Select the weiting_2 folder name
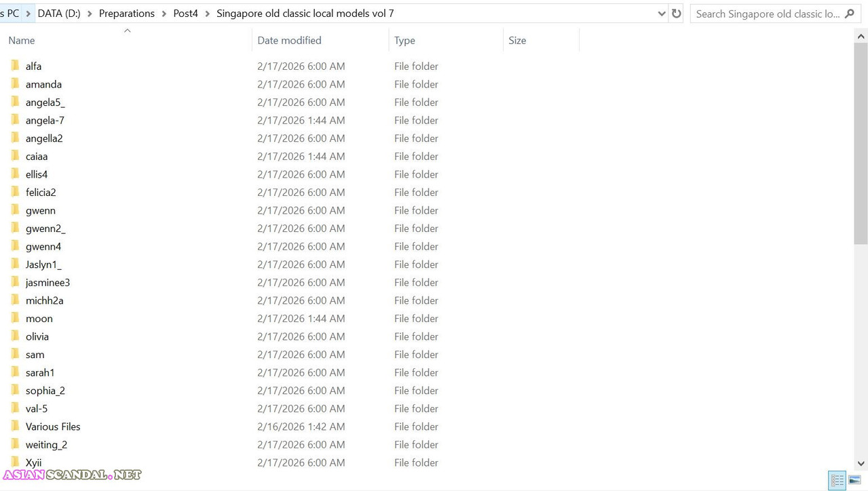 coord(46,445)
